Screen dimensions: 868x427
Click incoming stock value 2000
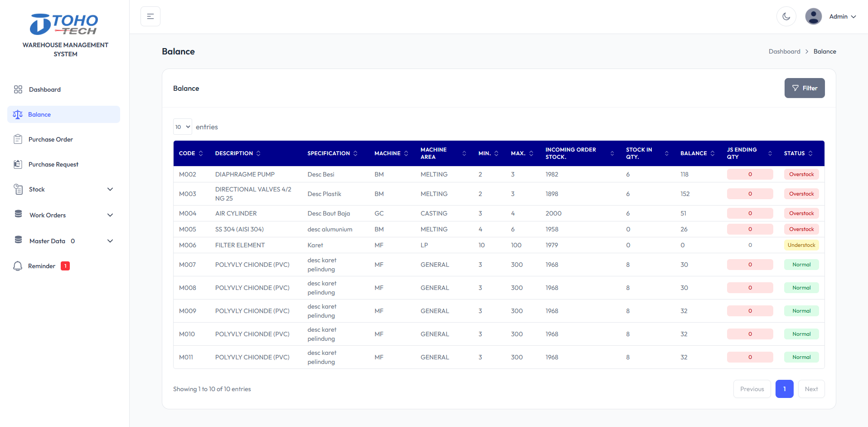coord(553,213)
